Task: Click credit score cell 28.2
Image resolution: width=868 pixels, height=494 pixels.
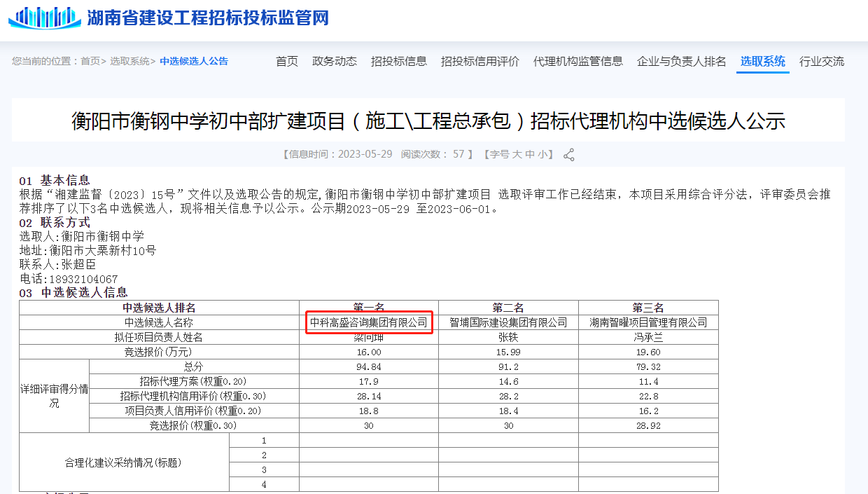Action: tap(508, 396)
